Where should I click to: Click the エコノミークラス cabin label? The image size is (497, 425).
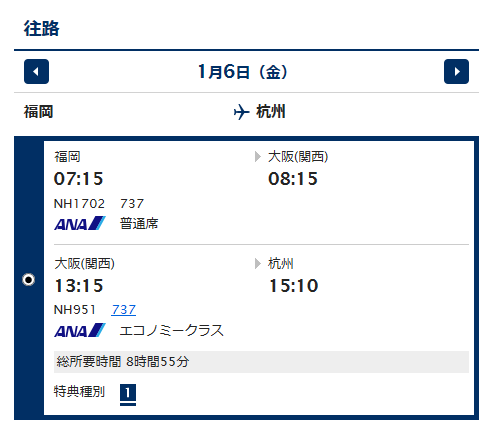tap(171, 330)
